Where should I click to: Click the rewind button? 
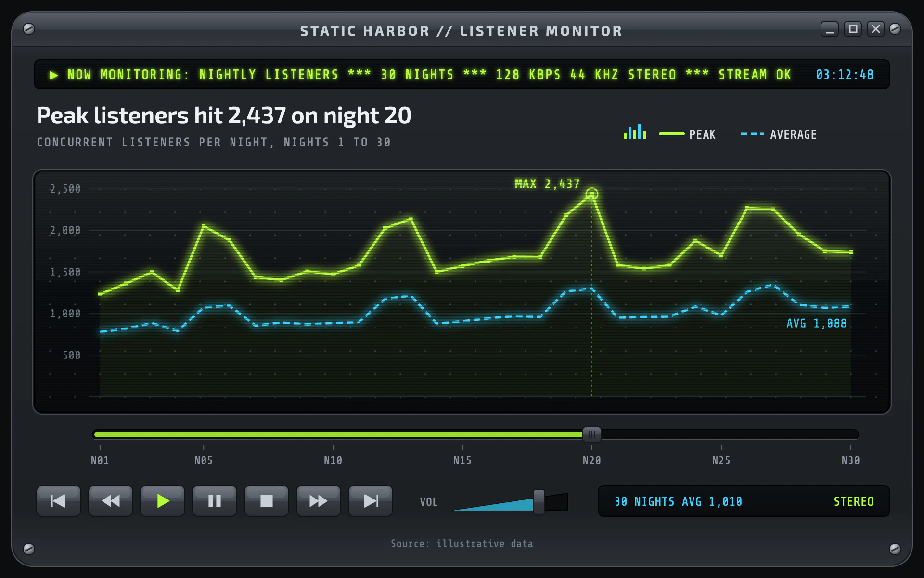click(111, 501)
